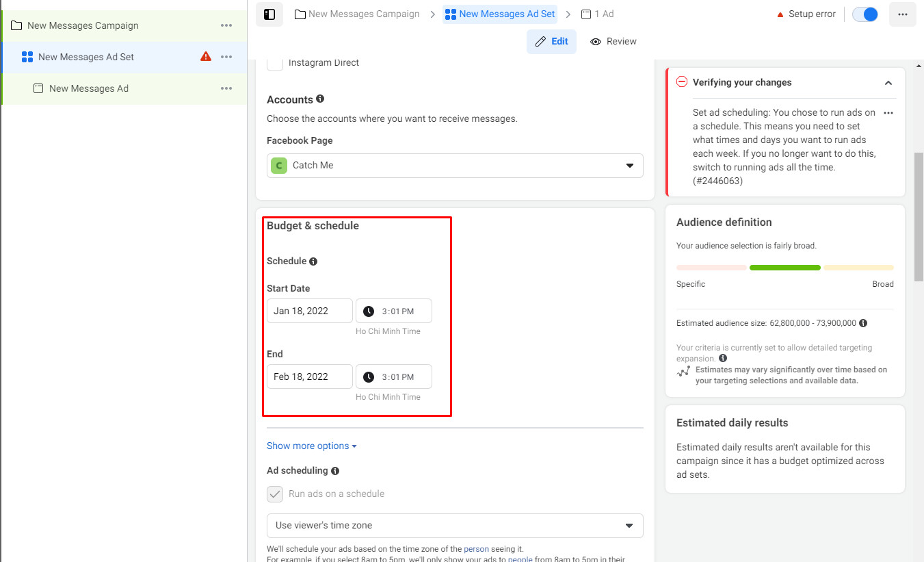The width and height of the screenshot is (924, 562).
Task: Toggle the side panel icon beside breadcrumbs
Action: click(x=269, y=14)
